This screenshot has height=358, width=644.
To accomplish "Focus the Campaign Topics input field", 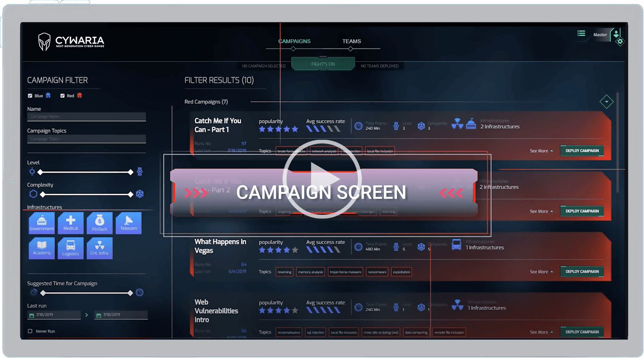I will coord(86,139).
